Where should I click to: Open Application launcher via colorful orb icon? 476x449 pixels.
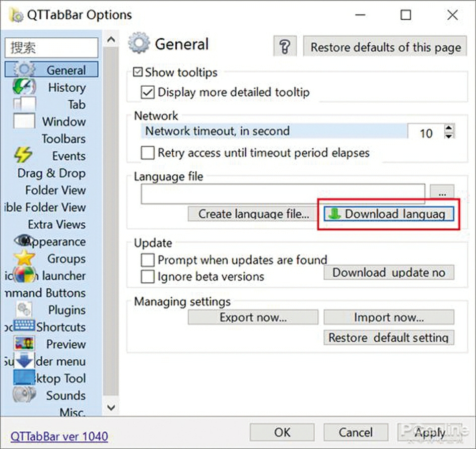click(25, 275)
